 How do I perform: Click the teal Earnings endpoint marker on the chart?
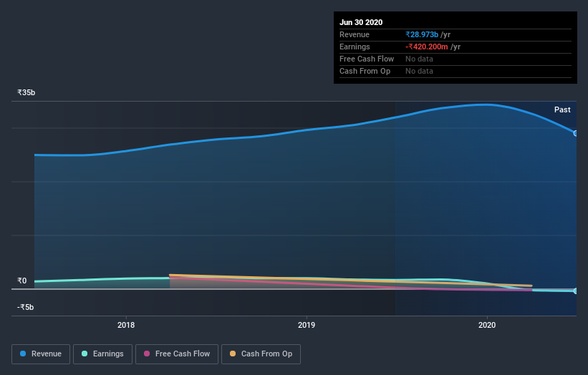pyautogui.click(x=575, y=291)
